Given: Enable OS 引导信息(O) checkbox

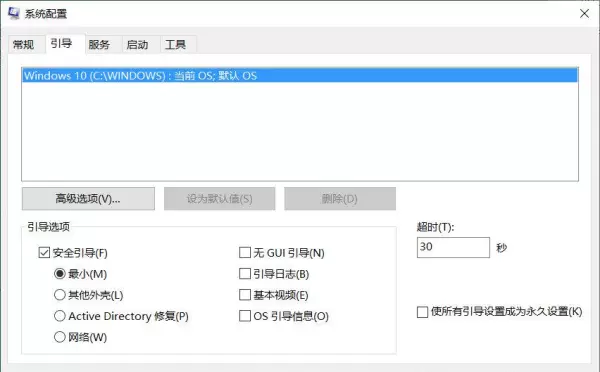Looking at the screenshot, I should tap(245, 316).
